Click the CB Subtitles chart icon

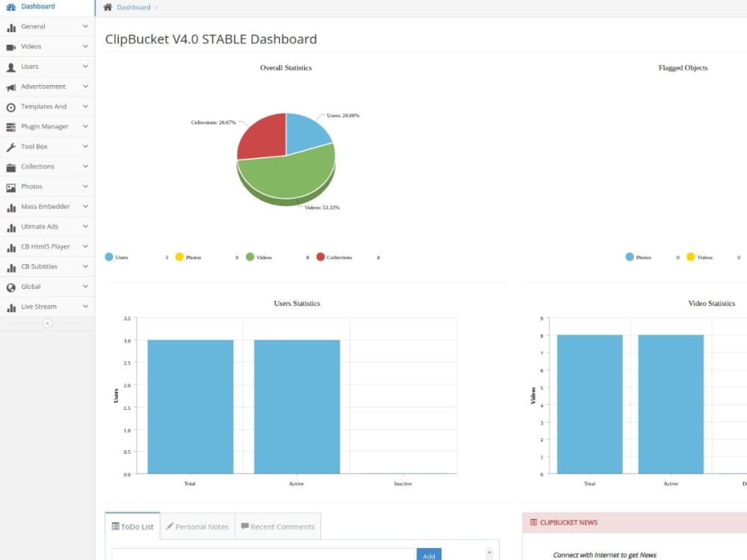pyautogui.click(x=11, y=267)
